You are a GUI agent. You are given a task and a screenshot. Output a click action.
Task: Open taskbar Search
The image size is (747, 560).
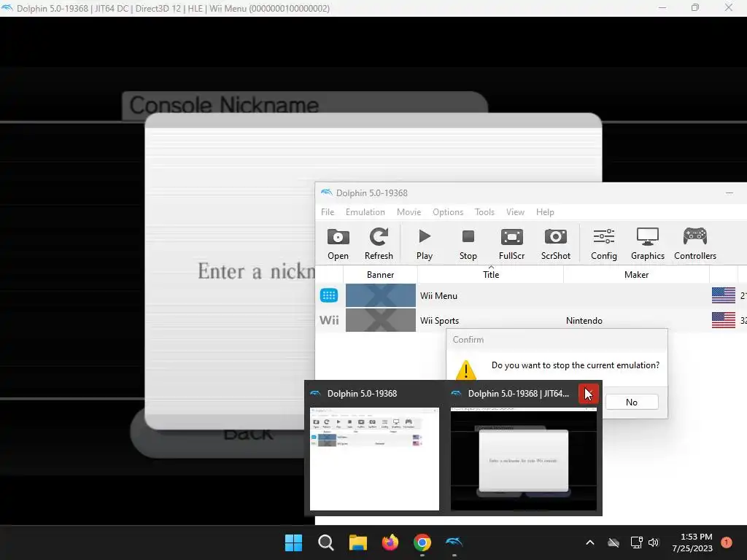326,542
